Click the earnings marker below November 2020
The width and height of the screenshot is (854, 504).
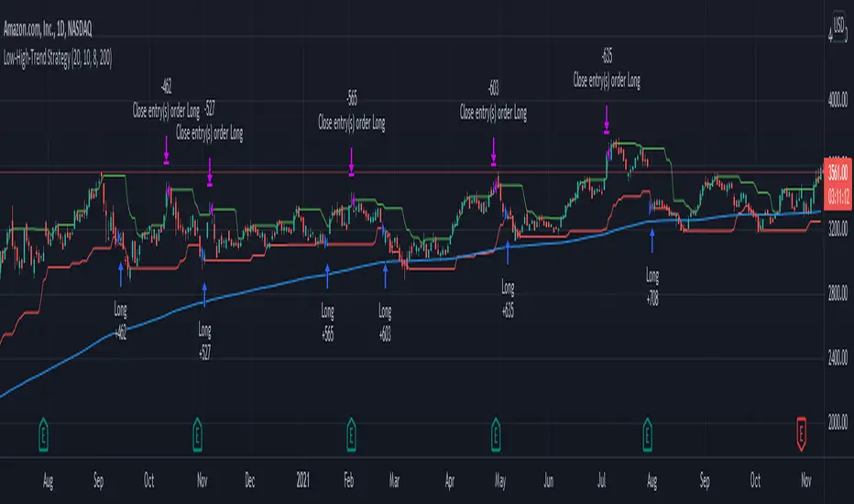197,434
